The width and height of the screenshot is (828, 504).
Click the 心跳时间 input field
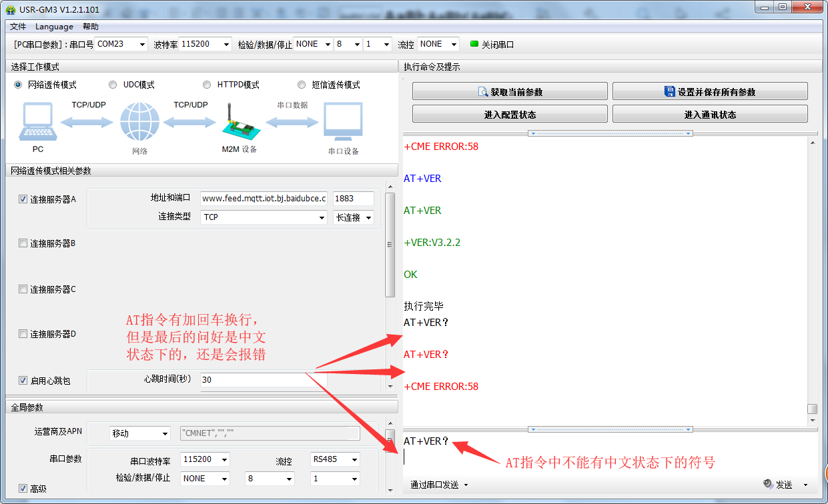pyautogui.click(x=254, y=379)
